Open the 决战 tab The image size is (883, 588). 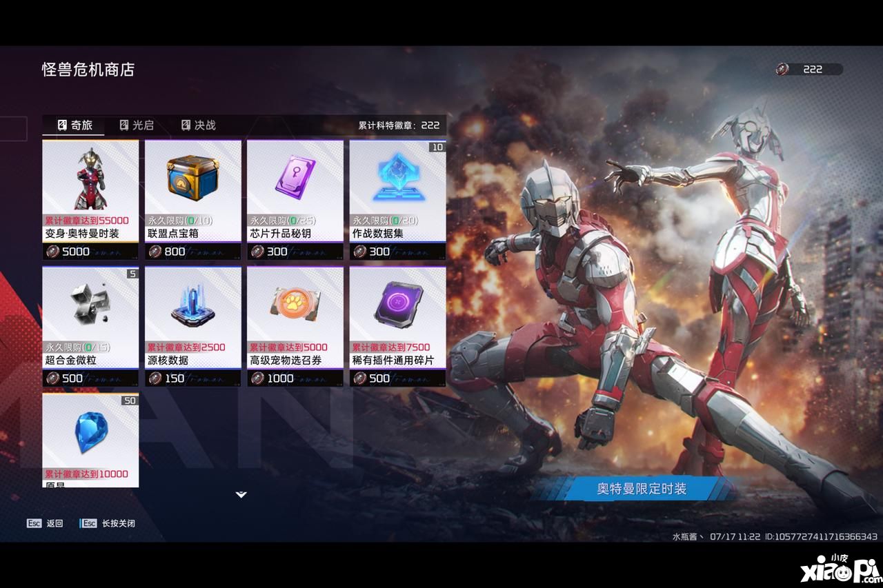198,125
